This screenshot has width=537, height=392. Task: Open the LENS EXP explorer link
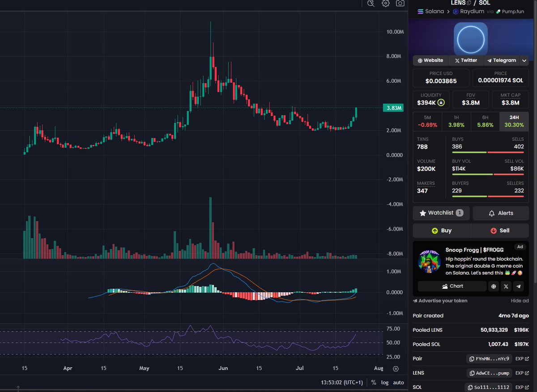pos(522,373)
